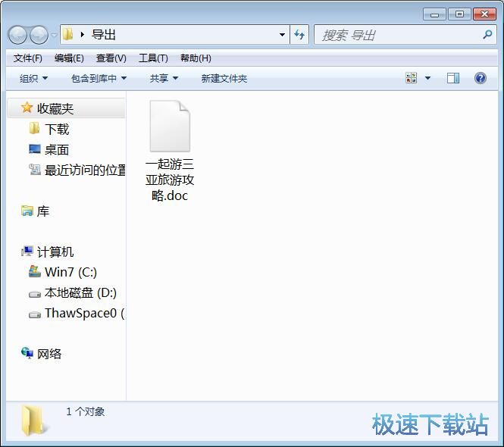This screenshot has width=504, height=447.
Task: Open Help with the question mark icon
Action: (481, 78)
